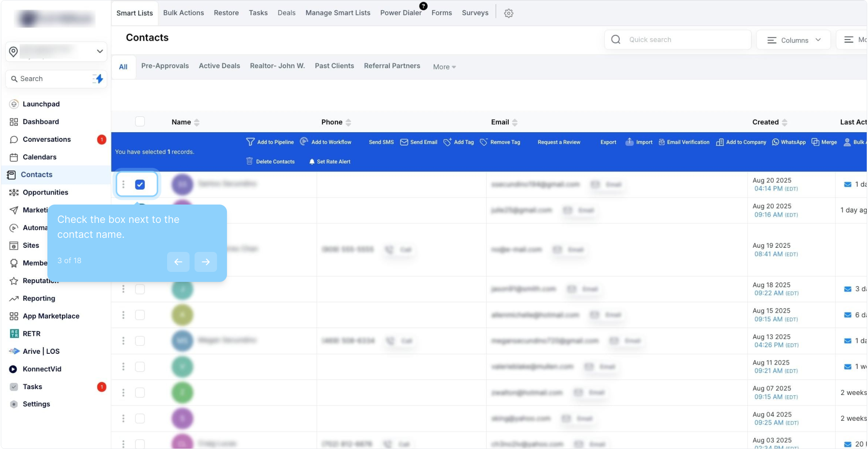Click the settings gear icon in top navigation

pyautogui.click(x=508, y=13)
